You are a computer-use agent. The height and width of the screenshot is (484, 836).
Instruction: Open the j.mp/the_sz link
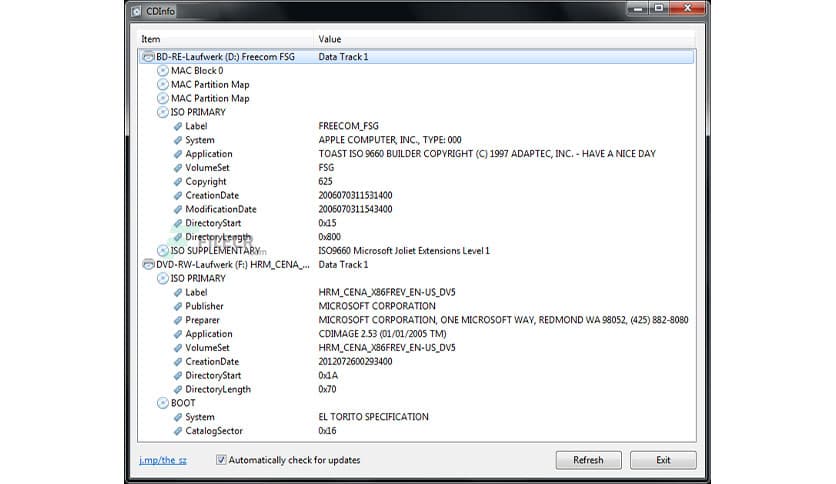click(163, 460)
